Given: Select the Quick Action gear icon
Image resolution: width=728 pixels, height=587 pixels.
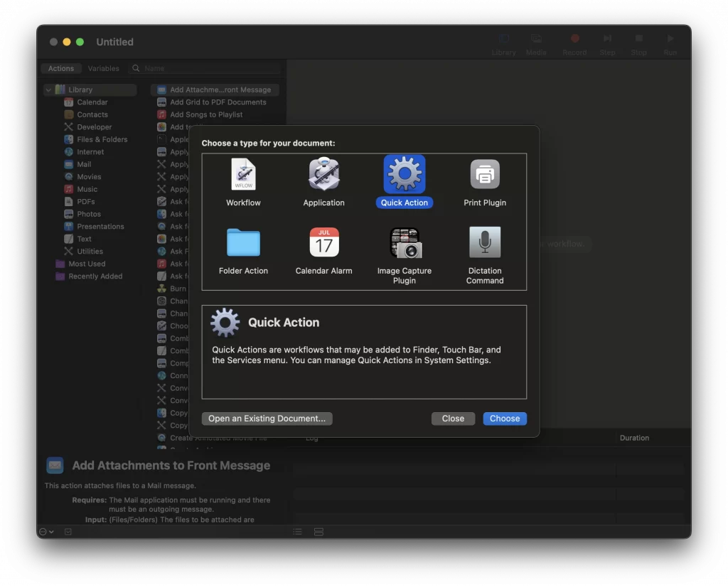Looking at the screenshot, I should (x=405, y=174).
